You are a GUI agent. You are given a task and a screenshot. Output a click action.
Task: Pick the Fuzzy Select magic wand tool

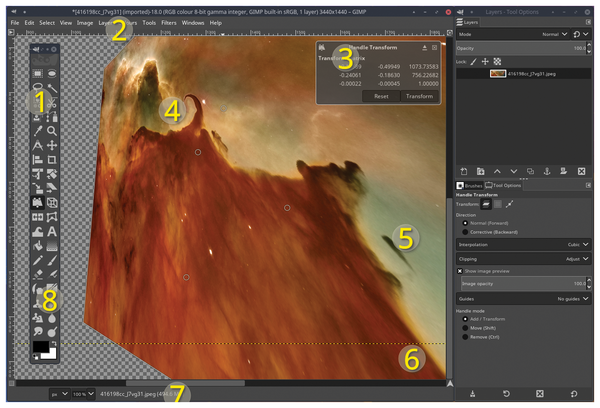[52, 88]
